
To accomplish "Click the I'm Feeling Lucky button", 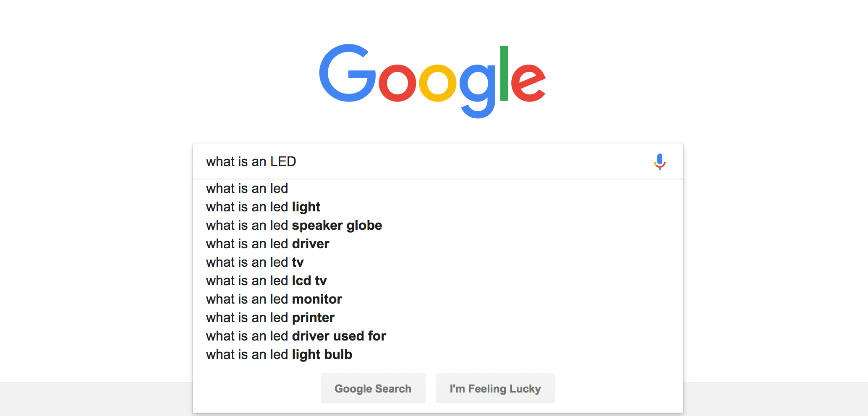I will [495, 388].
